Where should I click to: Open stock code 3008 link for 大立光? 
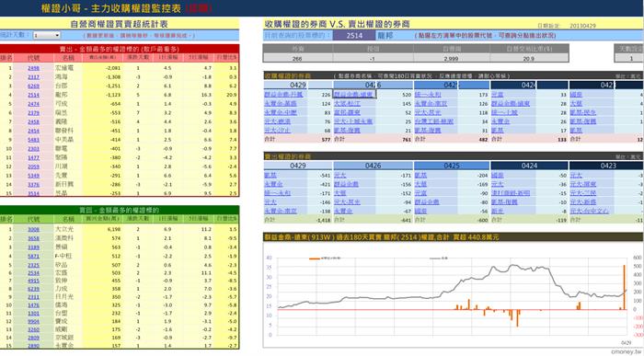click(x=34, y=230)
